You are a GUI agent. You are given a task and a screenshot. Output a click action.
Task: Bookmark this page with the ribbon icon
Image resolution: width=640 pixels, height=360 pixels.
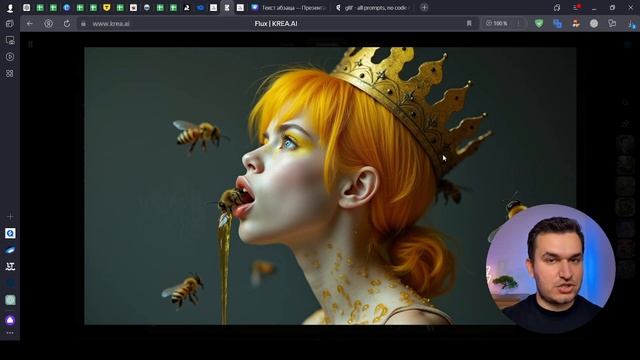pyautogui.click(x=469, y=24)
